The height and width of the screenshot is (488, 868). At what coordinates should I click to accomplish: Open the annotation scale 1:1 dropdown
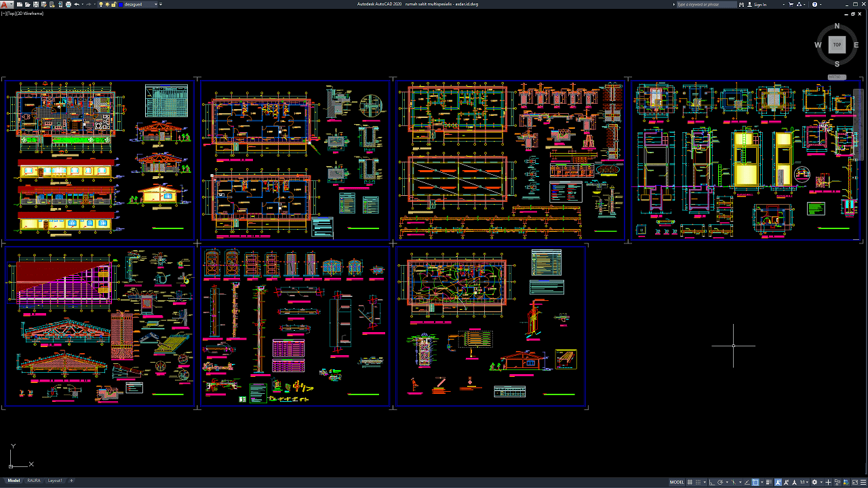click(804, 483)
